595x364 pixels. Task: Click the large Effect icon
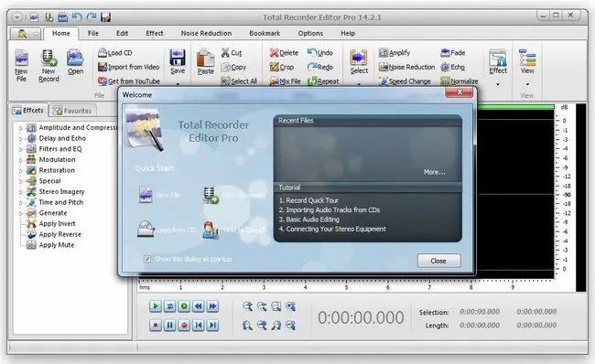[498, 61]
